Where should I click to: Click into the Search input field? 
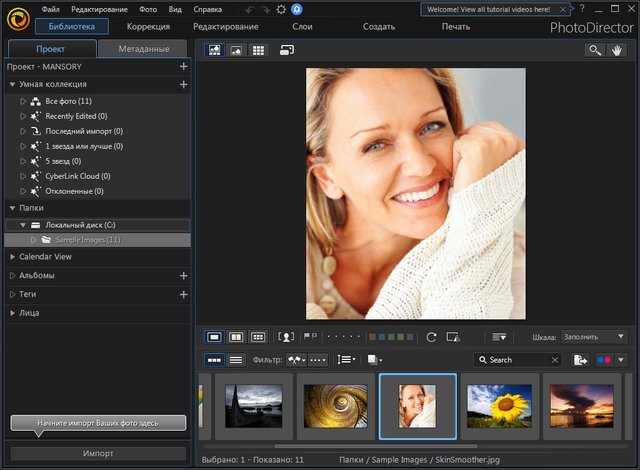coord(519,360)
